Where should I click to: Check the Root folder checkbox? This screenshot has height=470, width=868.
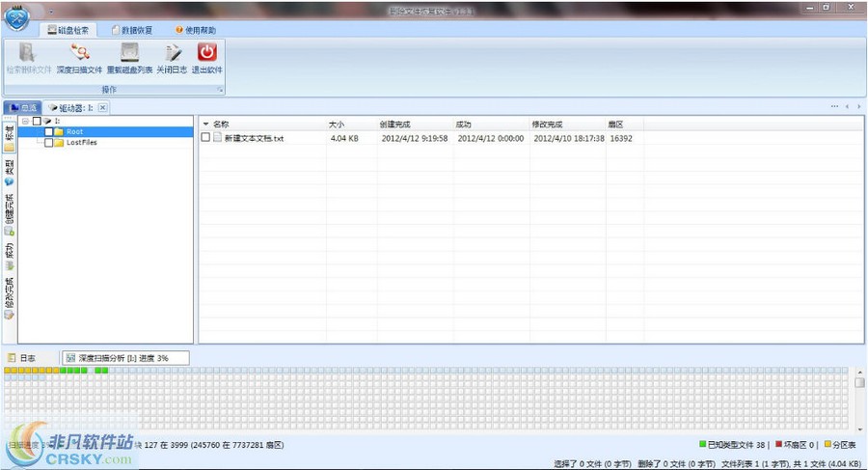click(x=49, y=132)
